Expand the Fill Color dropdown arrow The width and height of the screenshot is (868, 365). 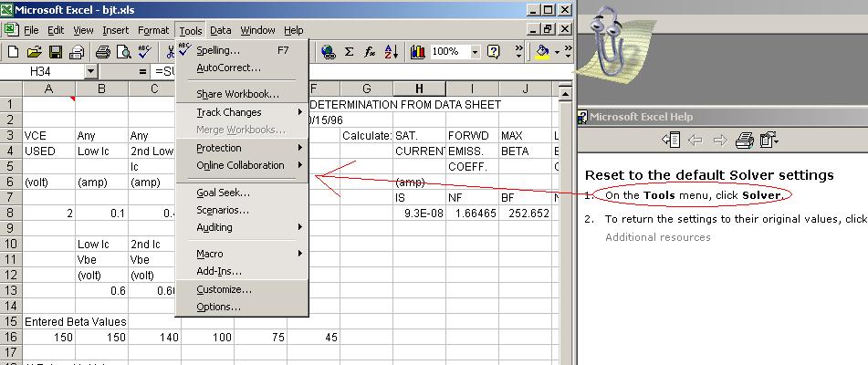click(x=557, y=52)
